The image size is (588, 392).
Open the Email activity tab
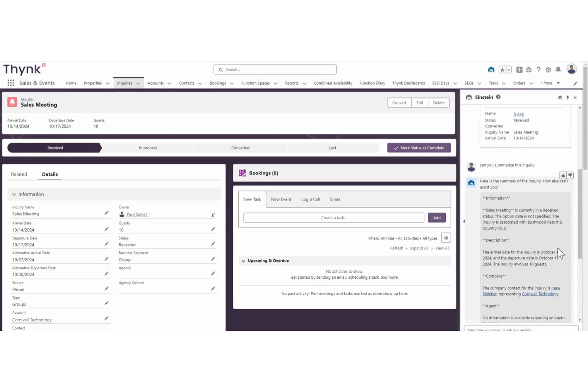point(335,199)
